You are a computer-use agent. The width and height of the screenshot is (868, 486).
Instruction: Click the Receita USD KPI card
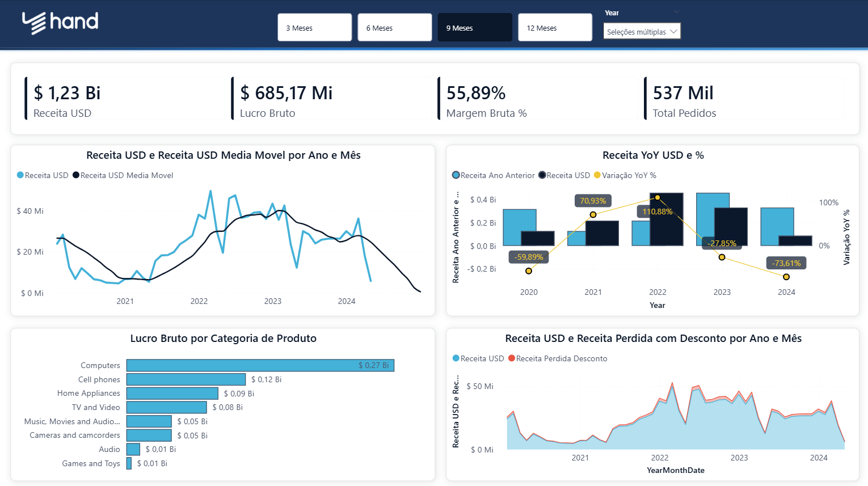125,99
